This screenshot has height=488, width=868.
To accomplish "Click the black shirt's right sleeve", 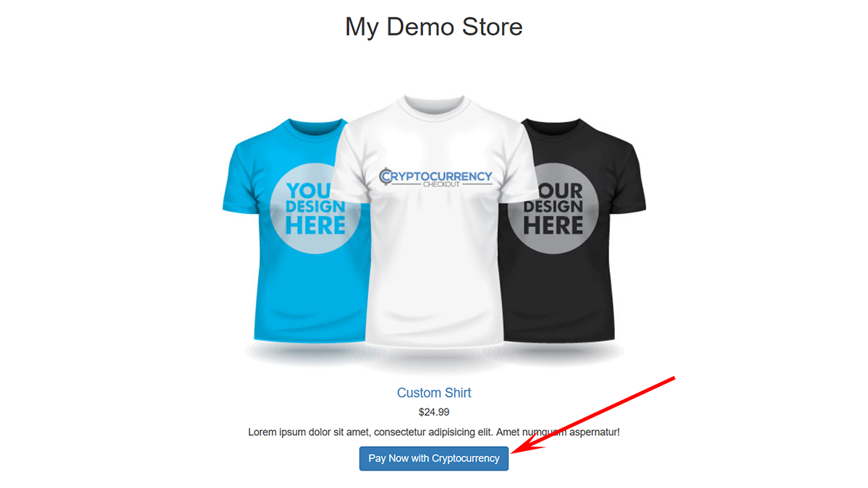I will click(630, 174).
